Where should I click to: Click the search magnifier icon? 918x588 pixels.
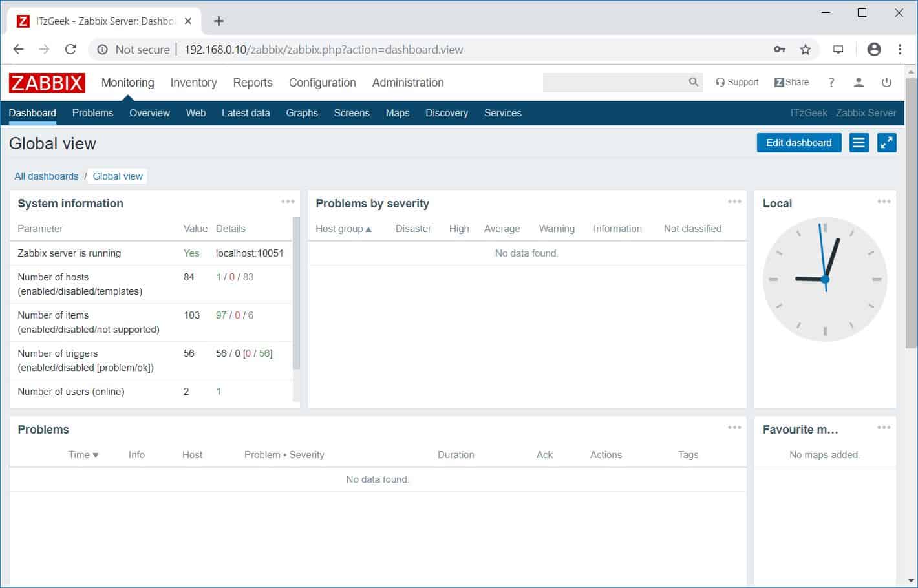pos(694,82)
